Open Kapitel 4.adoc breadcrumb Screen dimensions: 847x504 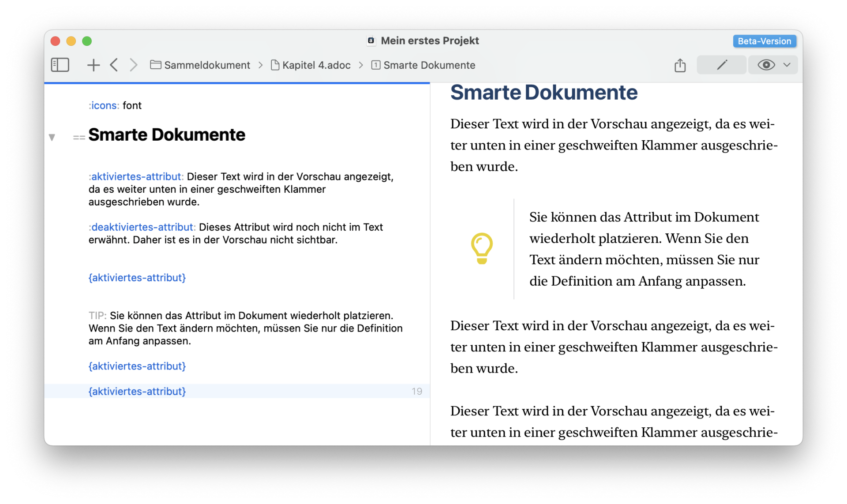[311, 65]
